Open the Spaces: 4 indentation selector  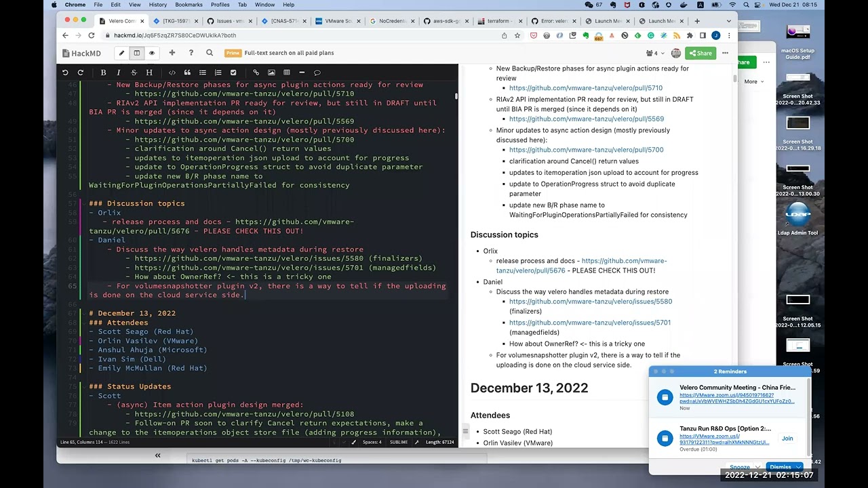click(372, 442)
